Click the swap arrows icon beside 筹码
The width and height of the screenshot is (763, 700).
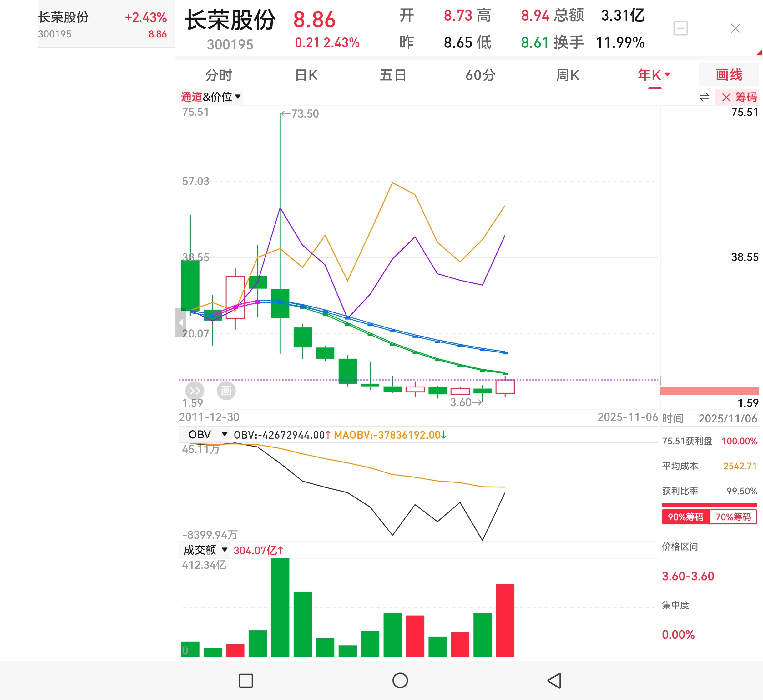point(704,97)
